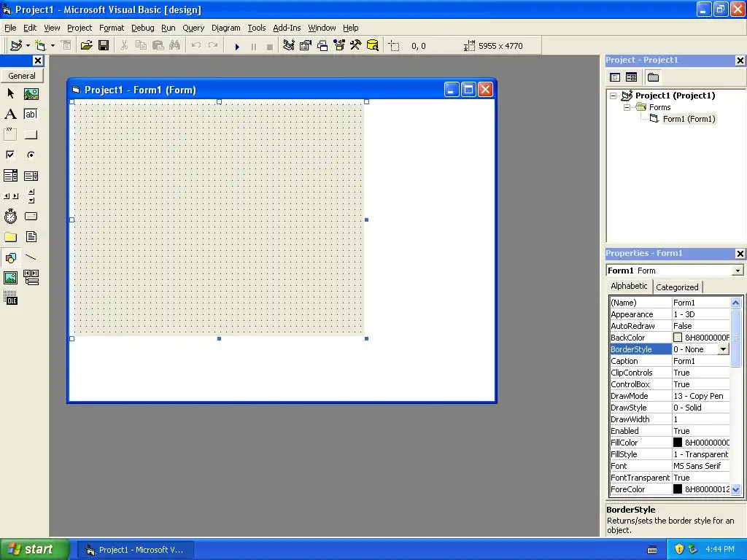Select the FileListBox control tool

(x=31, y=237)
